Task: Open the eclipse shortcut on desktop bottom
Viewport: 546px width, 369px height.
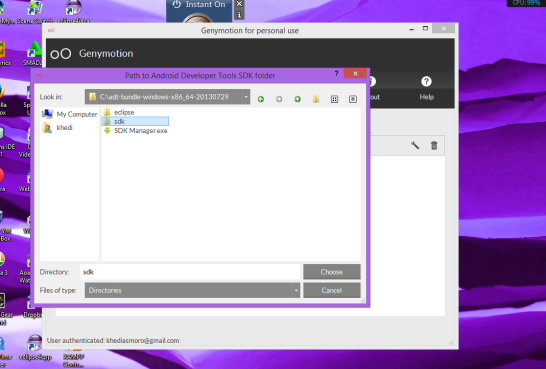Action: pyautogui.click(x=35, y=348)
